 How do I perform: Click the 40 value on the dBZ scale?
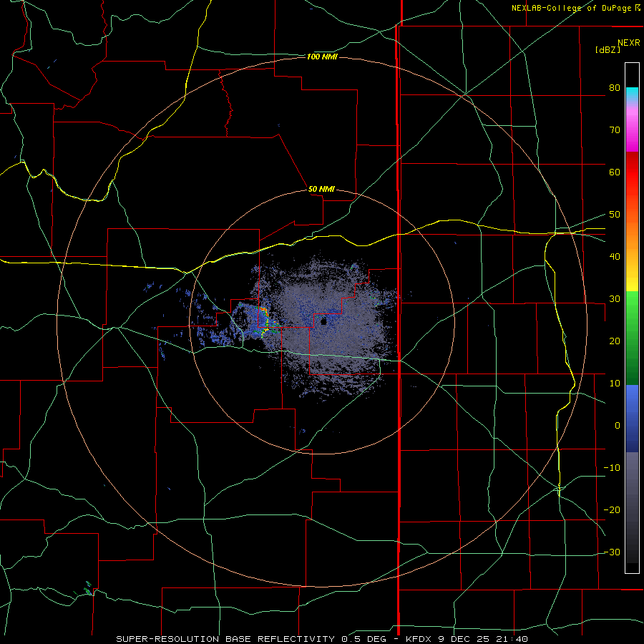tap(615, 257)
